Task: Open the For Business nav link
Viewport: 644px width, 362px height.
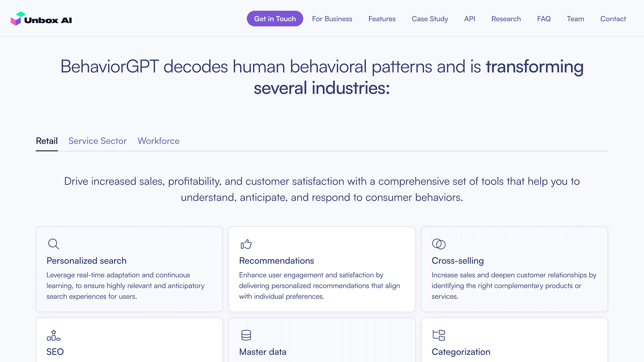Action: (x=332, y=19)
